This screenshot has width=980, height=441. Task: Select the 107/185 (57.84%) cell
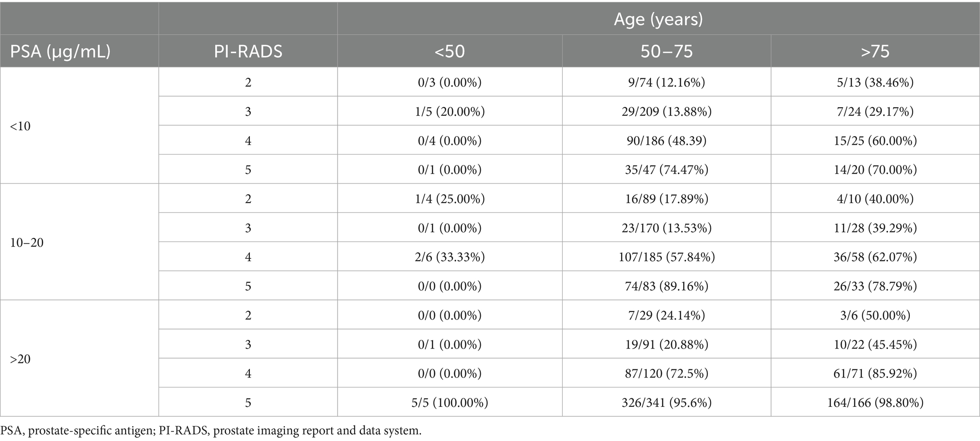click(666, 257)
